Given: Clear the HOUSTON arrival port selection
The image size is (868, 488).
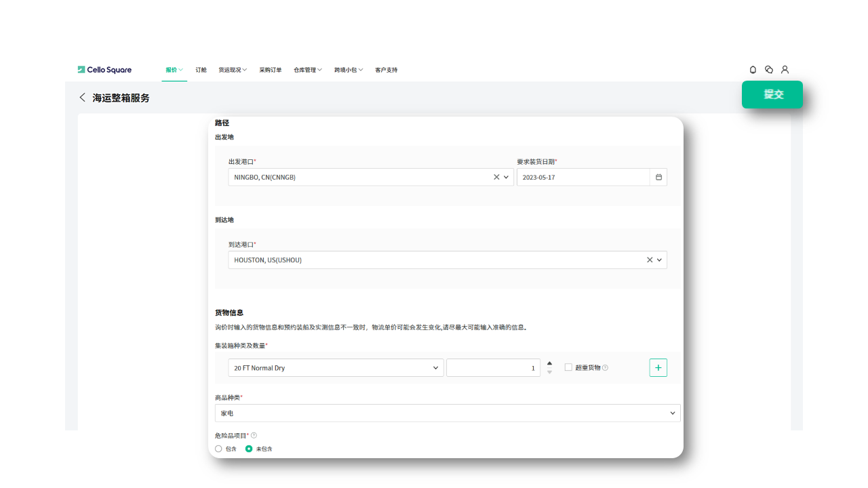Looking at the screenshot, I should [x=650, y=260].
